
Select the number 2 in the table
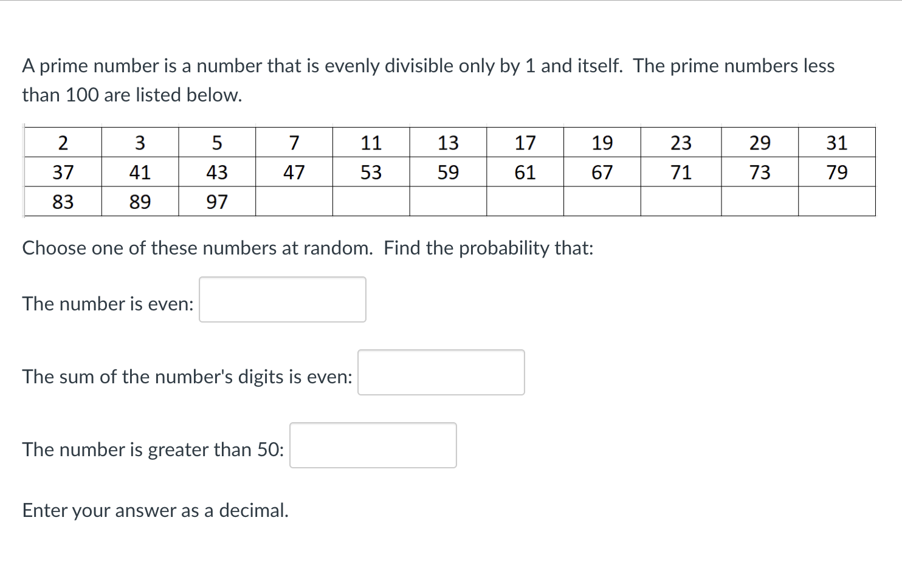point(63,142)
